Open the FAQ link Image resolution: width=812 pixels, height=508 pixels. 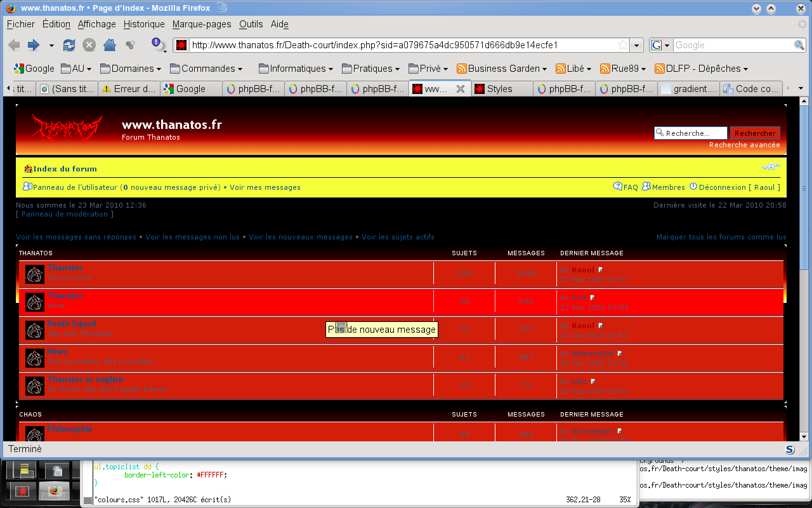pyautogui.click(x=631, y=187)
